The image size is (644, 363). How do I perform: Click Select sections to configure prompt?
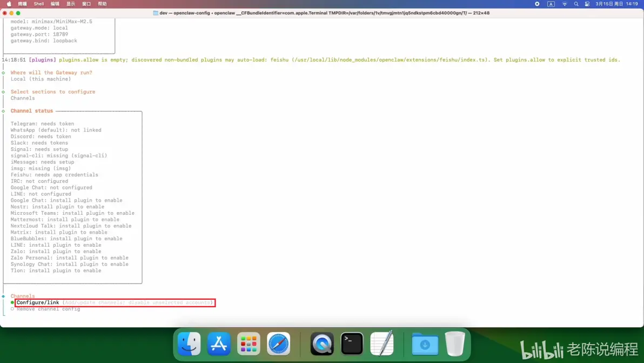point(52,91)
